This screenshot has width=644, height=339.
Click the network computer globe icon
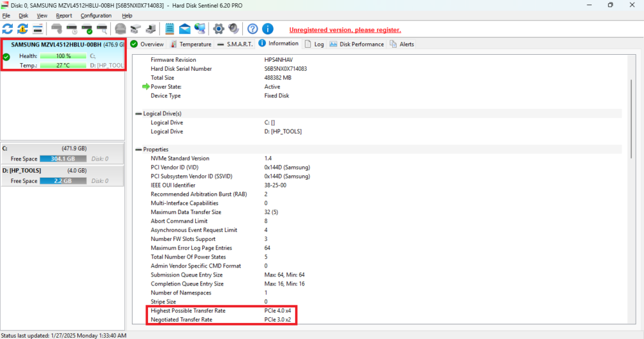click(200, 29)
